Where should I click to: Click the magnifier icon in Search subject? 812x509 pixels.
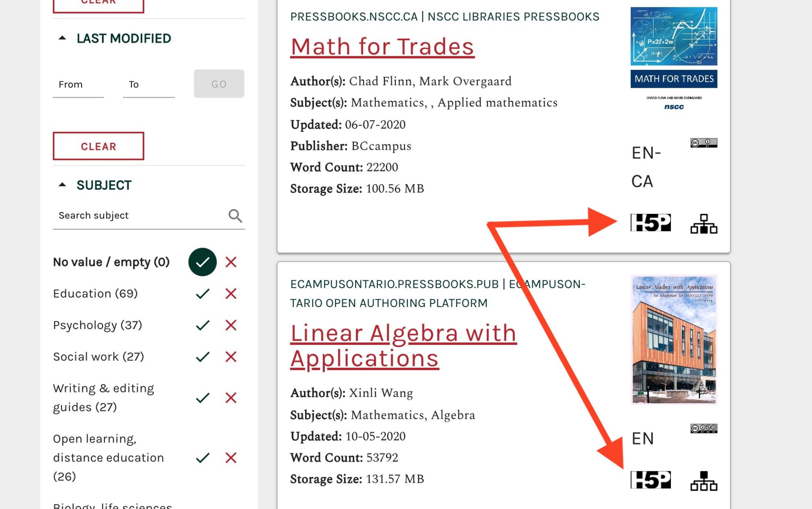[235, 215]
